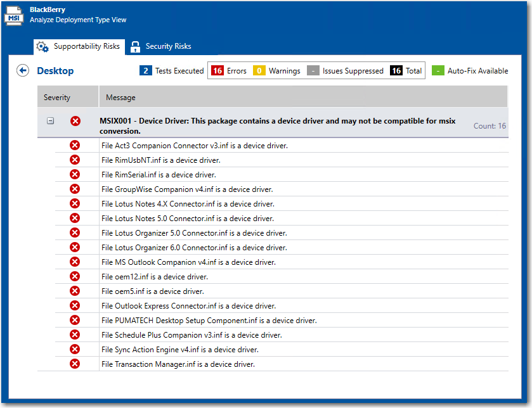532x408 pixels.
Task: Click the MSI package icon in header
Action: pos(15,16)
